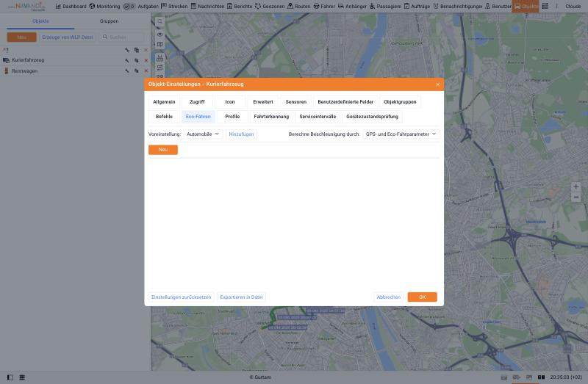
Task: Close the Objekt-Einstellungen dialog
Action: pyautogui.click(x=437, y=84)
